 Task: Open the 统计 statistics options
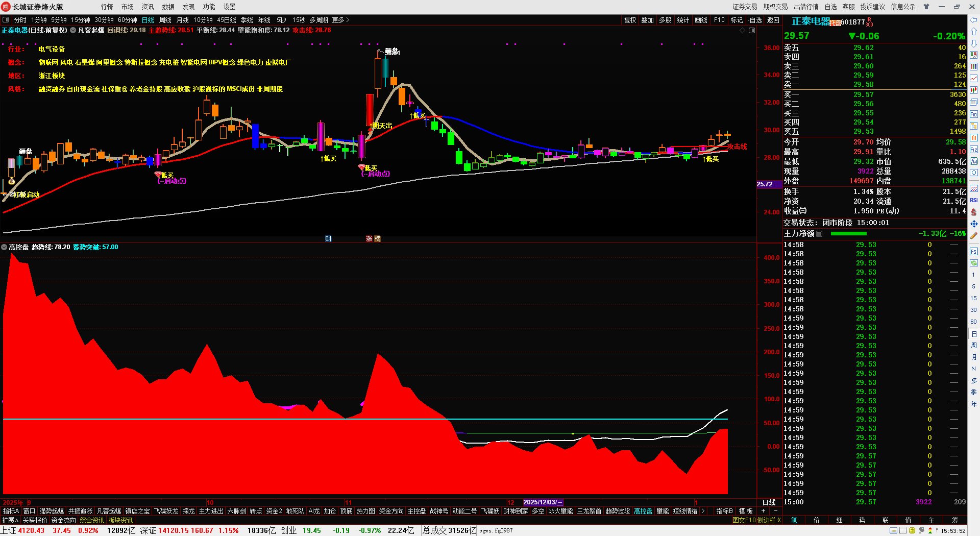click(x=683, y=20)
